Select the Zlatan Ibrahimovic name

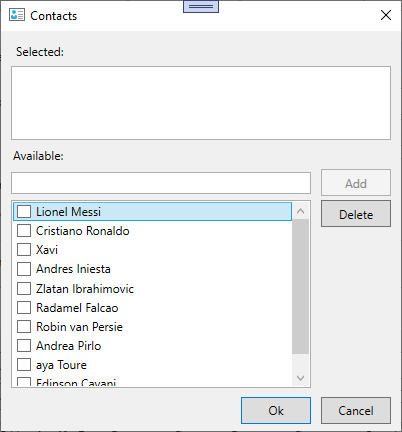pyautogui.click(x=85, y=289)
